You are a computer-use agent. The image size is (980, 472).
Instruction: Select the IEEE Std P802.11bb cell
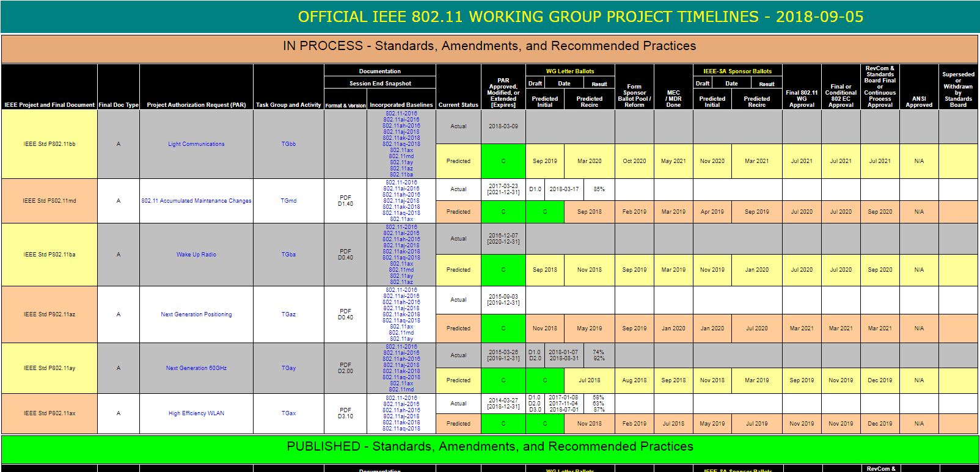pyautogui.click(x=49, y=144)
